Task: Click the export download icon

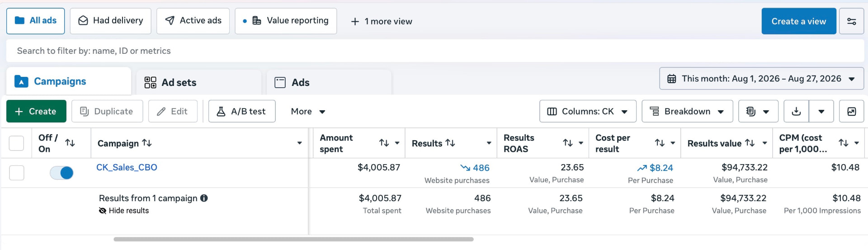Action: (797, 111)
